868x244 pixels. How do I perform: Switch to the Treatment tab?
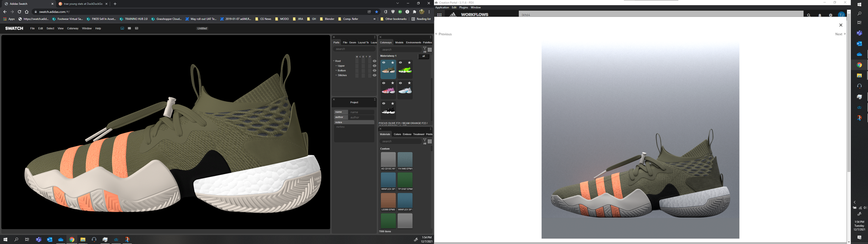point(419,134)
